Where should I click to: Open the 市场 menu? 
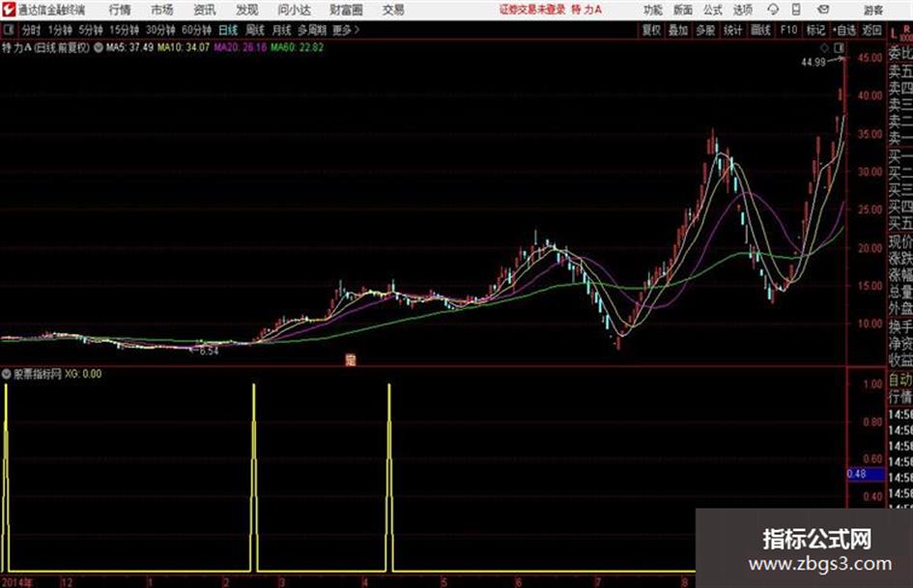point(162,10)
